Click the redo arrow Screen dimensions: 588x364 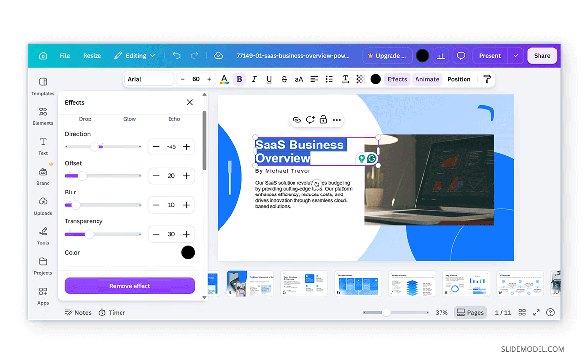tap(195, 56)
